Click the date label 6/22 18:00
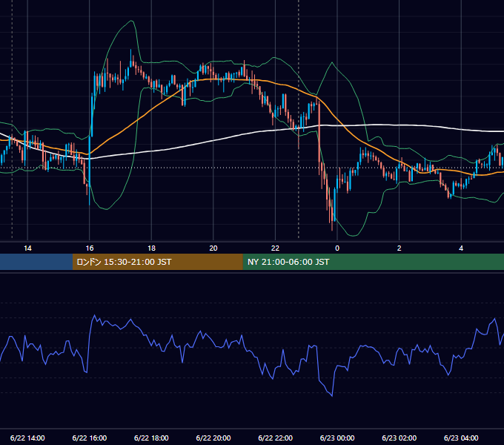This screenshot has height=445, width=504. (x=151, y=438)
